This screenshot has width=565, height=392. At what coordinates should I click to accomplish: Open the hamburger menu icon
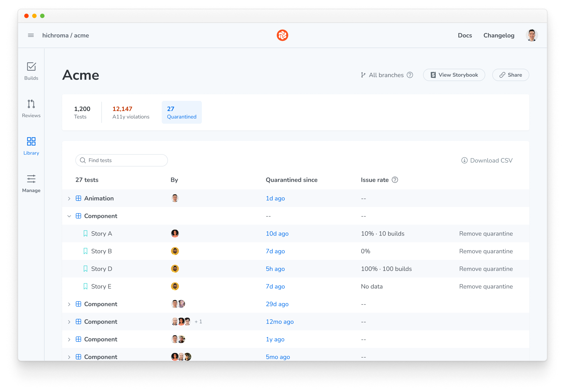[31, 35]
